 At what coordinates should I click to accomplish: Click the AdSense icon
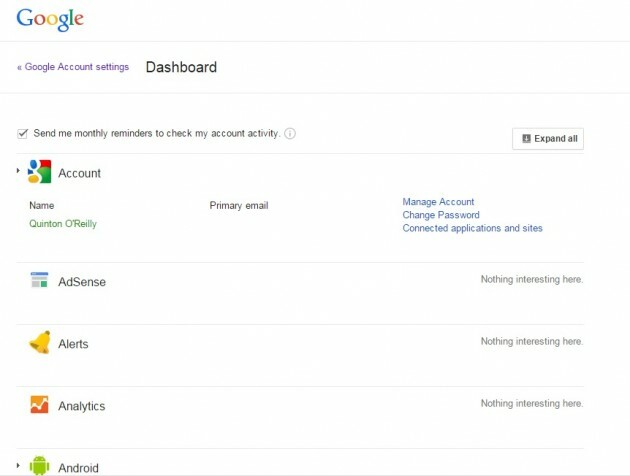(39, 281)
